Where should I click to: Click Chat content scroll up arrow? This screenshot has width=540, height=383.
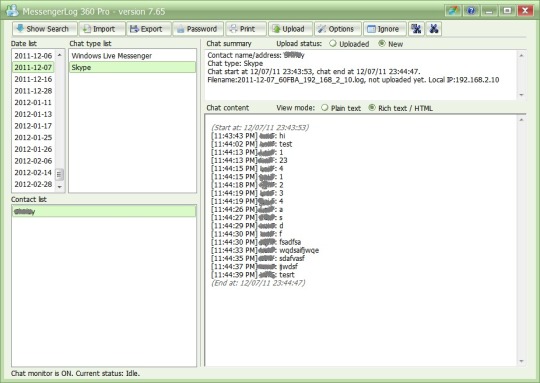pos(521,120)
